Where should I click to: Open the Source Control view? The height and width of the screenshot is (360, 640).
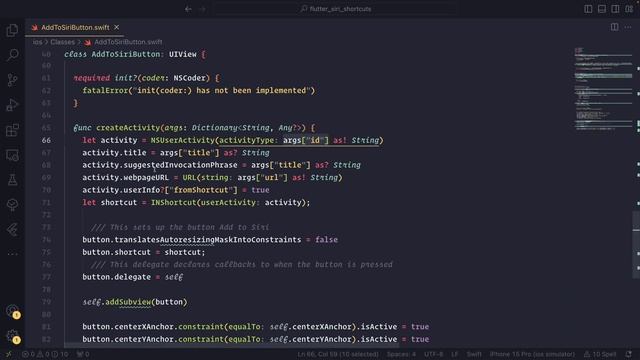tap(12, 80)
